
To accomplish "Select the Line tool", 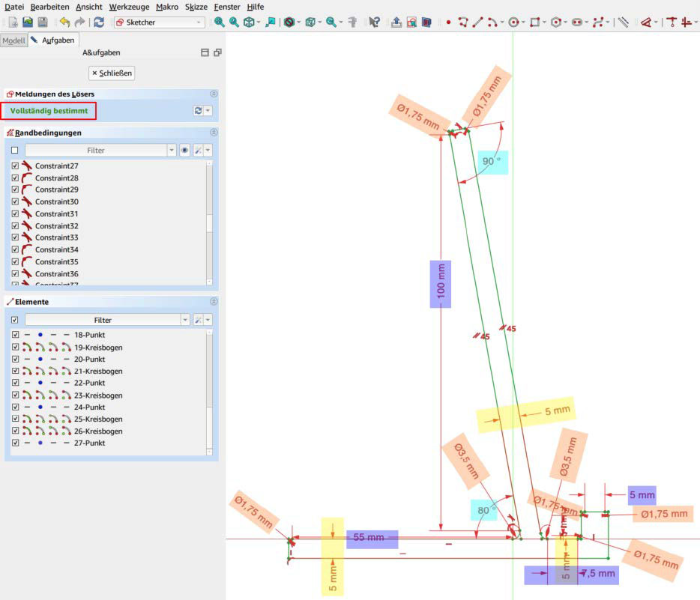I will pos(477,22).
